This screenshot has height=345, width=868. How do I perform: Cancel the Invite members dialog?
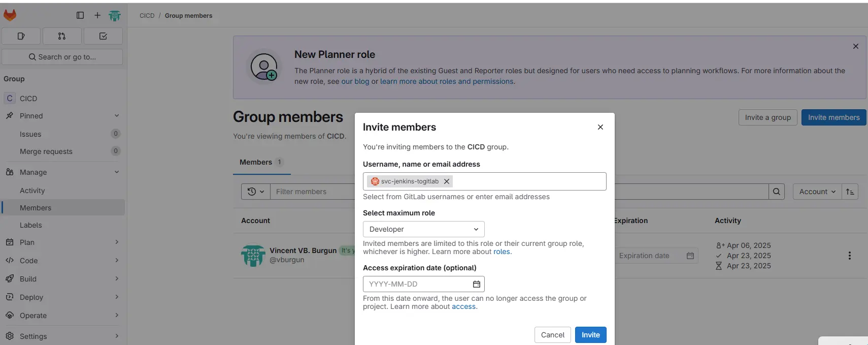click(x=553, y=335)
